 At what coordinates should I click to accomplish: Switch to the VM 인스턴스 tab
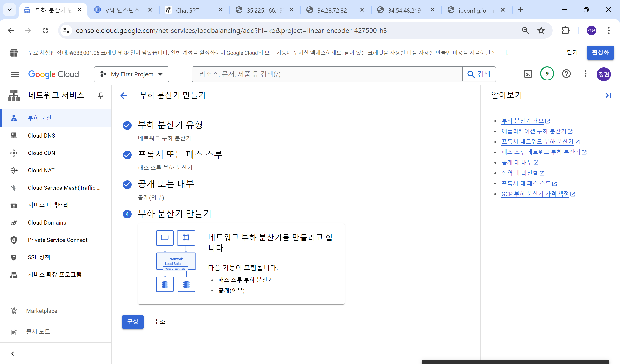[122, 10]
